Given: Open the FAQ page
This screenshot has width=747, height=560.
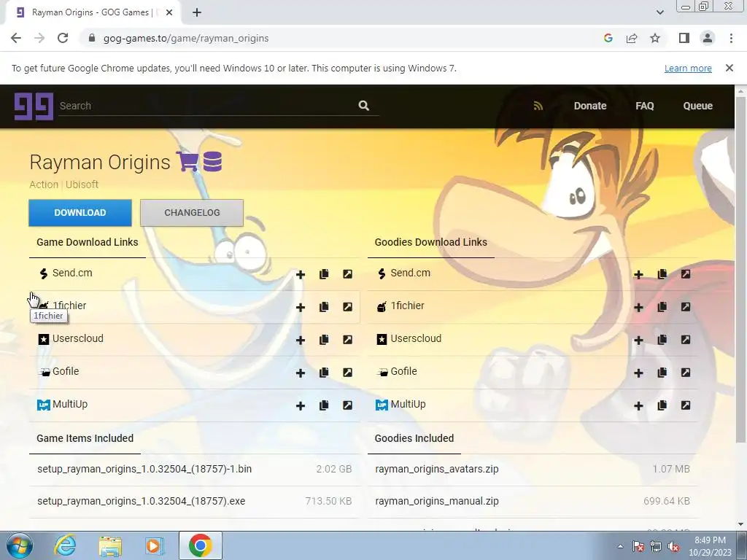Looking at the screenshot, I should tap(645, 106).
